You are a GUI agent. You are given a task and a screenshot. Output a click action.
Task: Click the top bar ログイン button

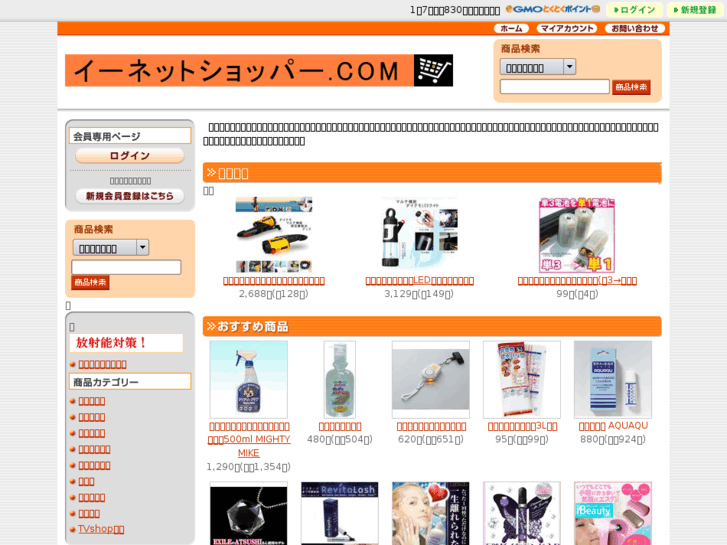click(634, 10)
